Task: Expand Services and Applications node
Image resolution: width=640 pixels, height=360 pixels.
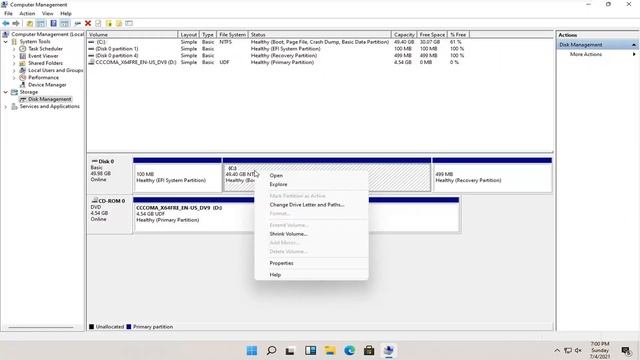Action: click(x=6, y=107)
